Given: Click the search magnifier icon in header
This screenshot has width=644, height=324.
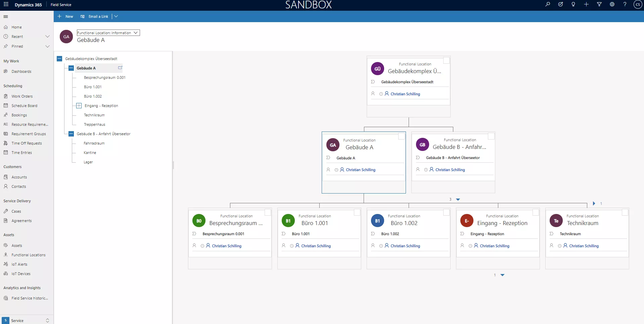Looking at the screenshot, I should tap(548, 4).
